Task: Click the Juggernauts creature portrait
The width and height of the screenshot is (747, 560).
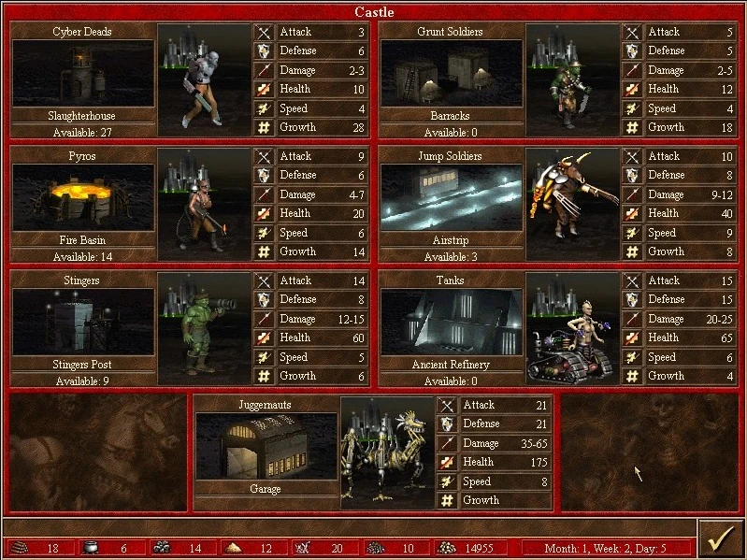Action: 387,452
